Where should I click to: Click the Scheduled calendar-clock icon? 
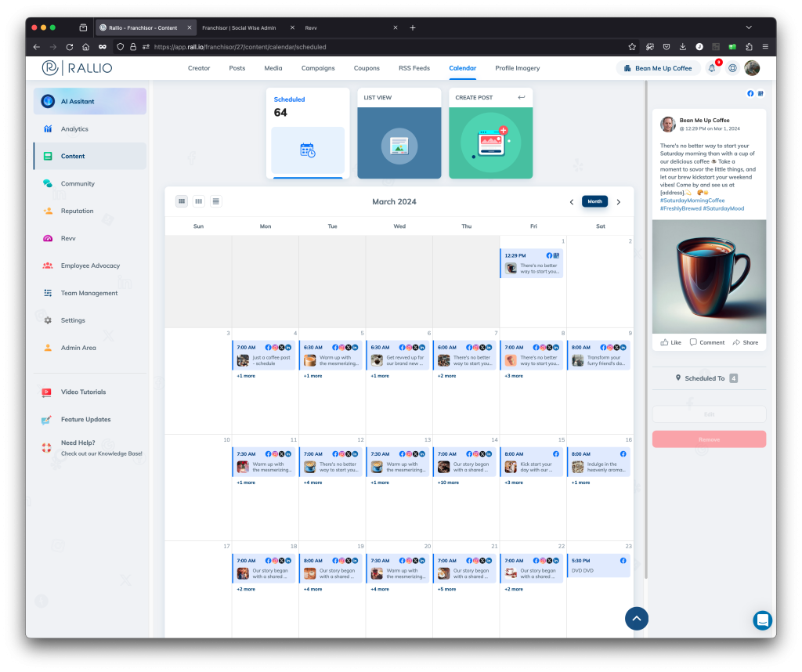[x=308, y=150]
